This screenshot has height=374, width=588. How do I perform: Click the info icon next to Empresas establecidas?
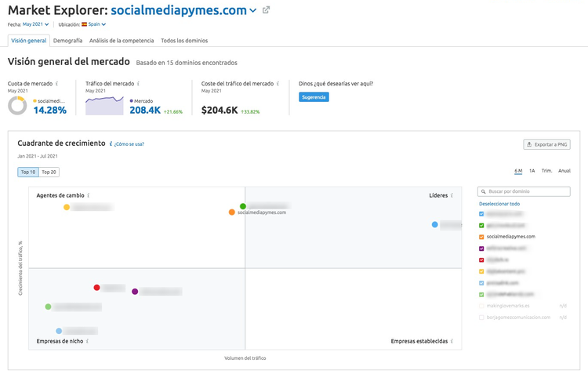coord(452,341)
